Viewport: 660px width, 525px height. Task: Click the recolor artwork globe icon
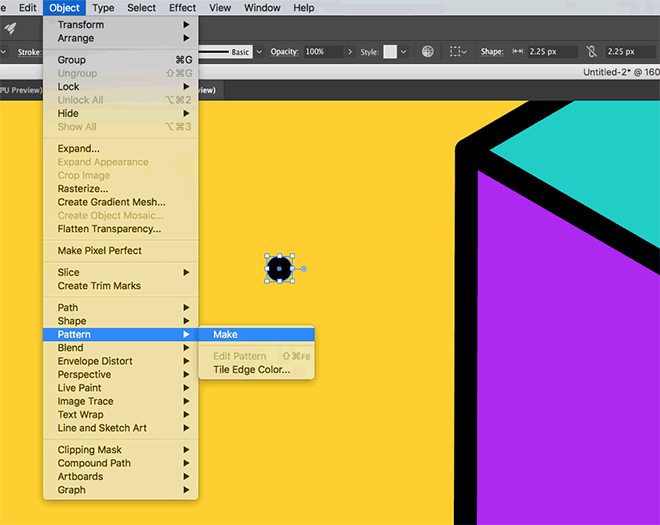[x=428, y=51]
